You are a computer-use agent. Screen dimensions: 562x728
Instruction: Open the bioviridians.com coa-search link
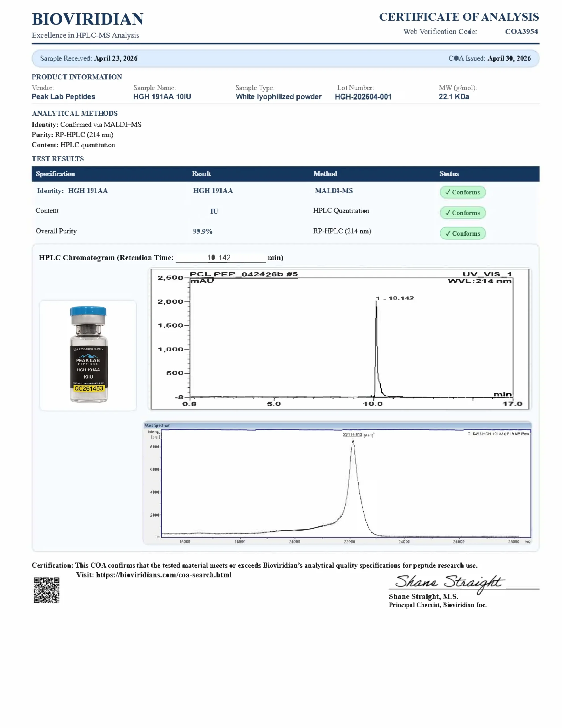point(164,575)
